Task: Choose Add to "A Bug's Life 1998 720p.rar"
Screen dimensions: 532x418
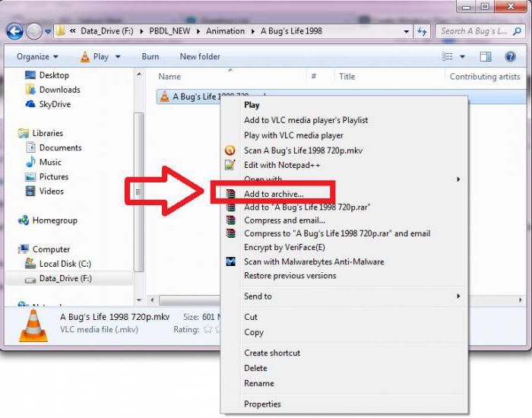Action: pyautogui.click(x=307, y=207)
